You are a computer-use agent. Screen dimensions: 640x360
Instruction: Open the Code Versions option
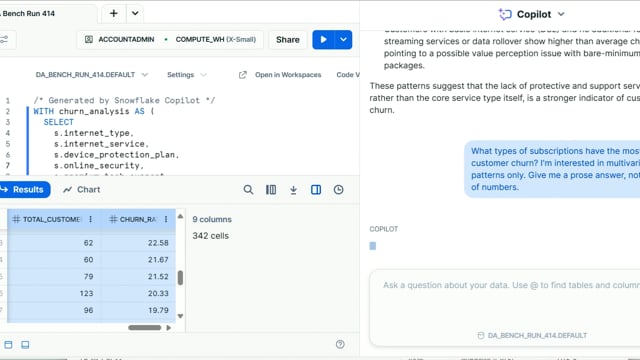(x=348, y=75)
